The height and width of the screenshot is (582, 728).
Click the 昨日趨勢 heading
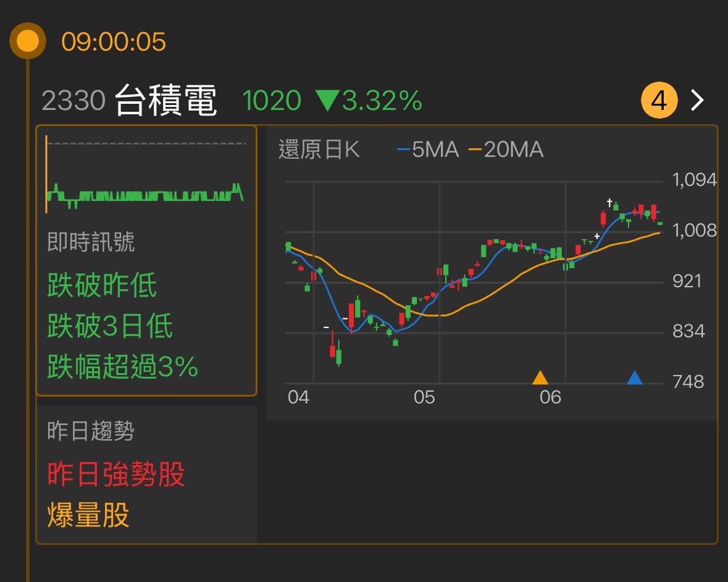pos(91,431)
